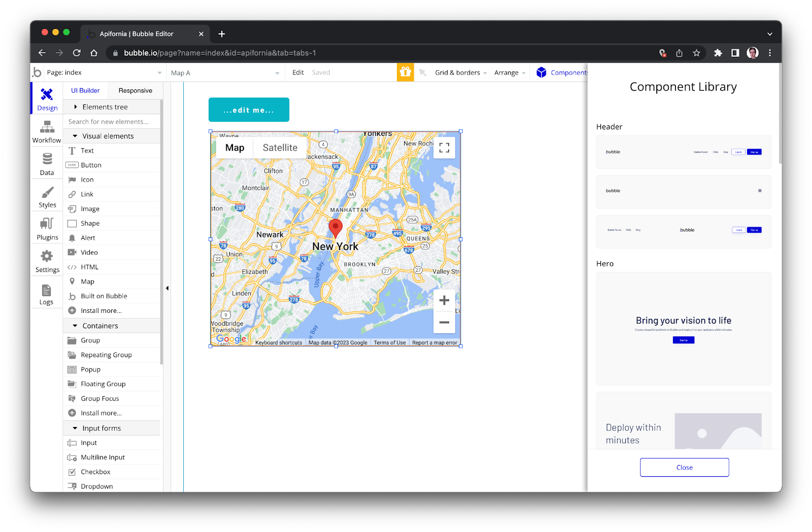Open Grid & borders dropdown

tap(461, 73)
